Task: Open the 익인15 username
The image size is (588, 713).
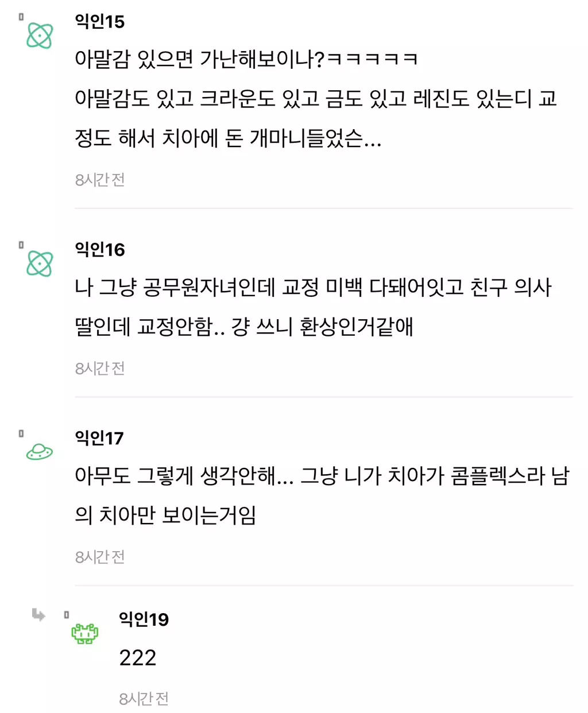Action: click(100, 22)
